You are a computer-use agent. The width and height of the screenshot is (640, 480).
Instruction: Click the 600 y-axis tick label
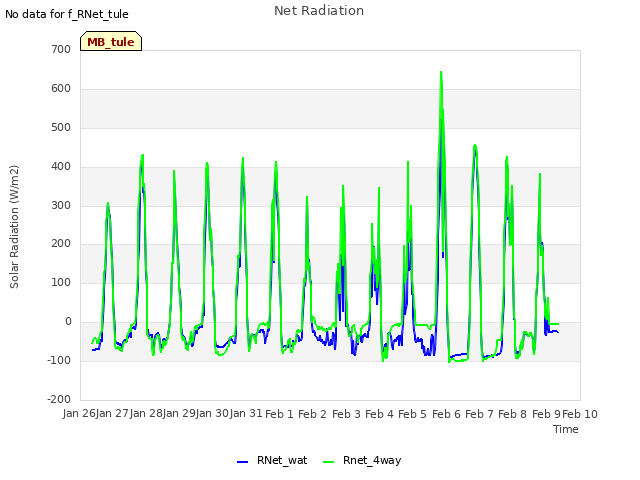61,89
